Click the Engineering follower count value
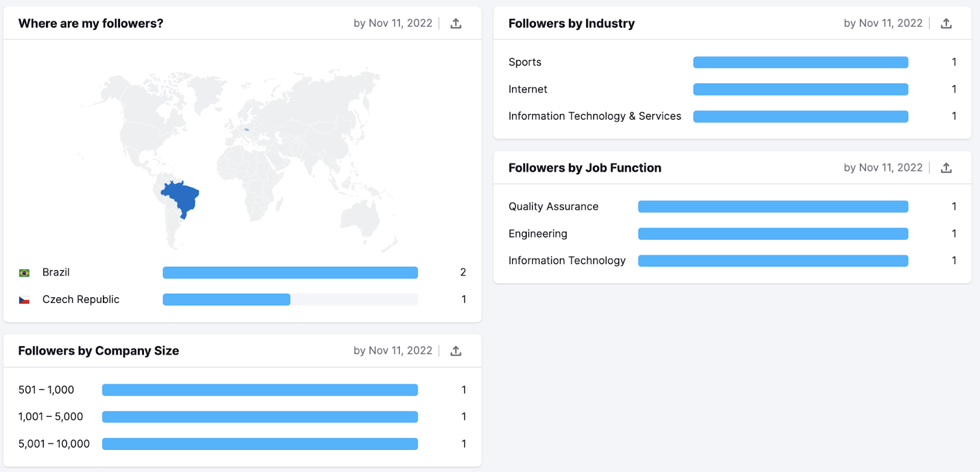 point(954,234)
